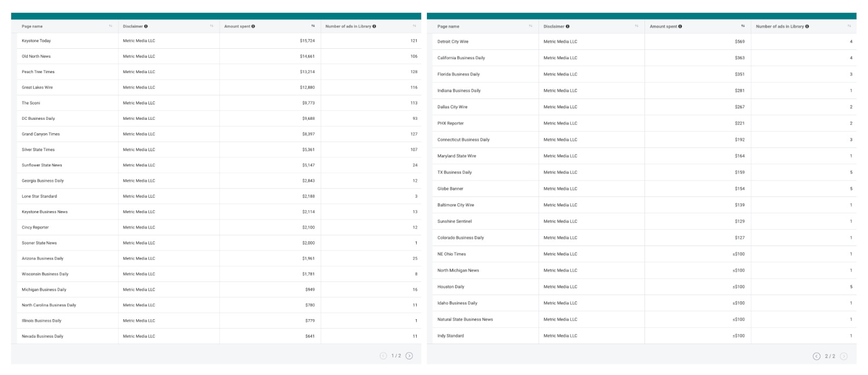Click Maryland State Wire page name

457,156
